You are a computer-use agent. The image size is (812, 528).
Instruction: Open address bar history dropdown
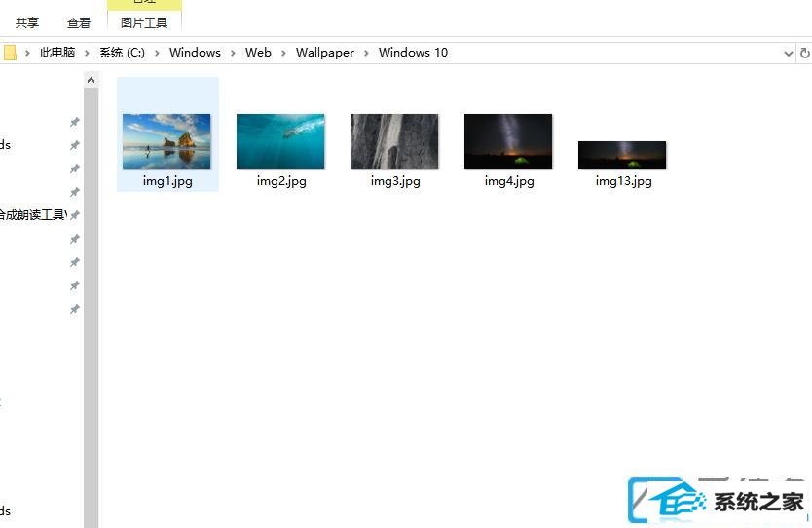[789, 53]
